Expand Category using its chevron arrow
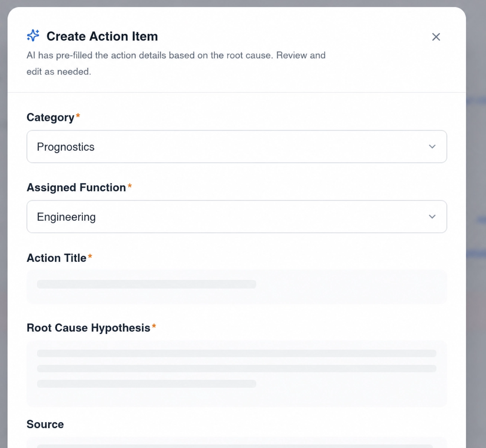The width and height of the screenshot is (486, 448). point(432,147)
